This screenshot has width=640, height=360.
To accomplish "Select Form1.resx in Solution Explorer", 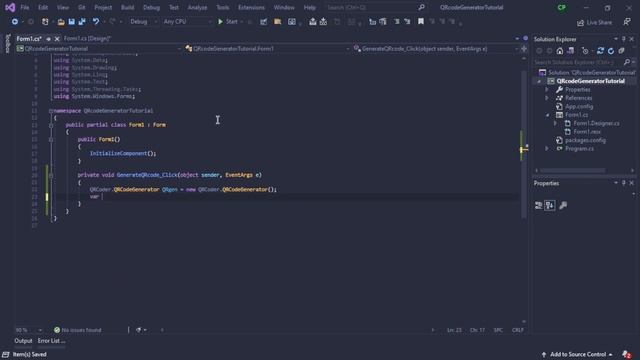I will tap(587, 132).
